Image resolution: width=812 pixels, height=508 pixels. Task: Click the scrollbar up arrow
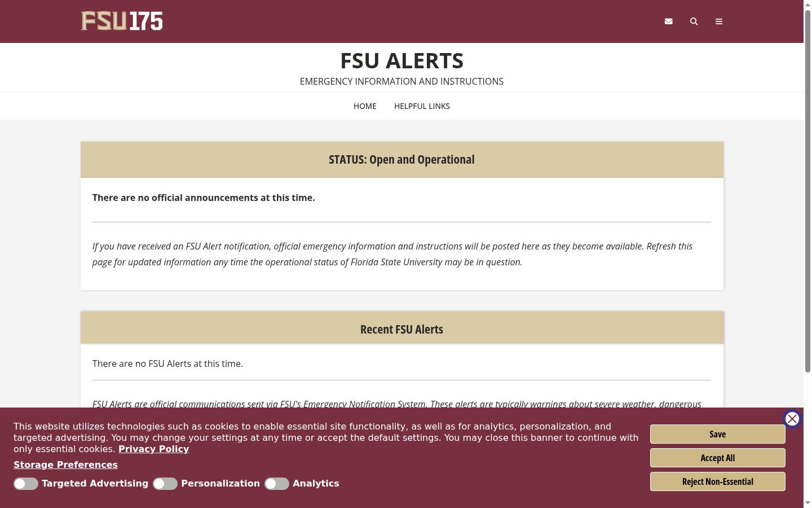click(807, 4)
